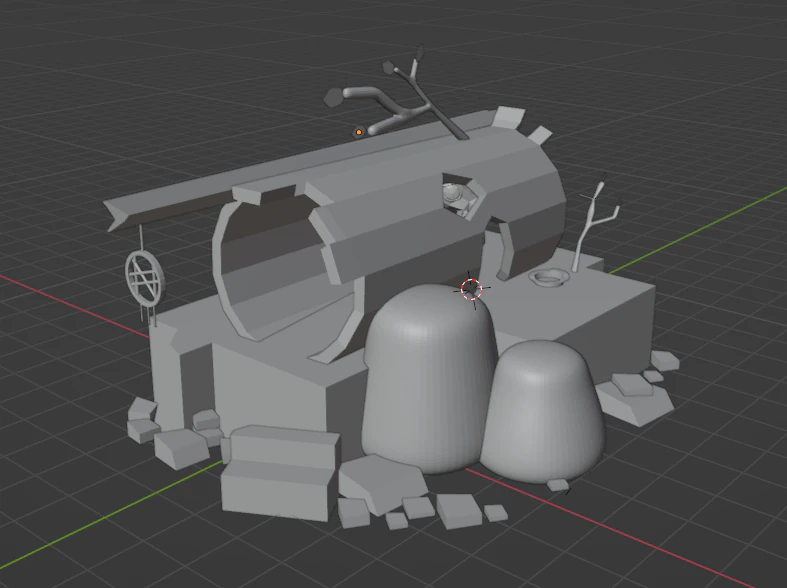Click the hanging circular dreamcatcher ornament
Screen dimensions: 787x588
(144, 278)
